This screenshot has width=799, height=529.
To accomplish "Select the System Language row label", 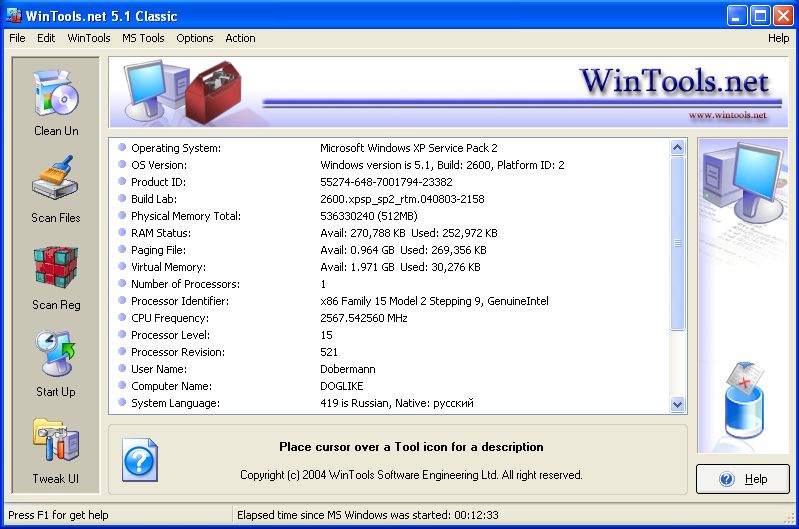I will point(175,403).
